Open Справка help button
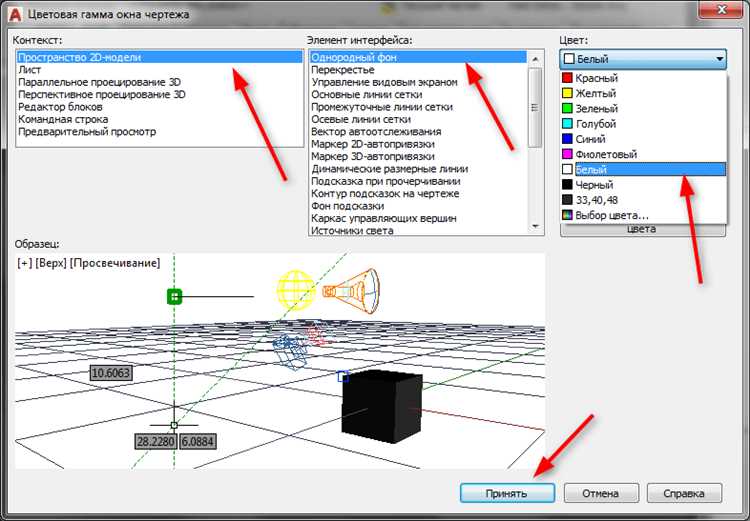Screen dimensions: 750x521 (684, 493)
